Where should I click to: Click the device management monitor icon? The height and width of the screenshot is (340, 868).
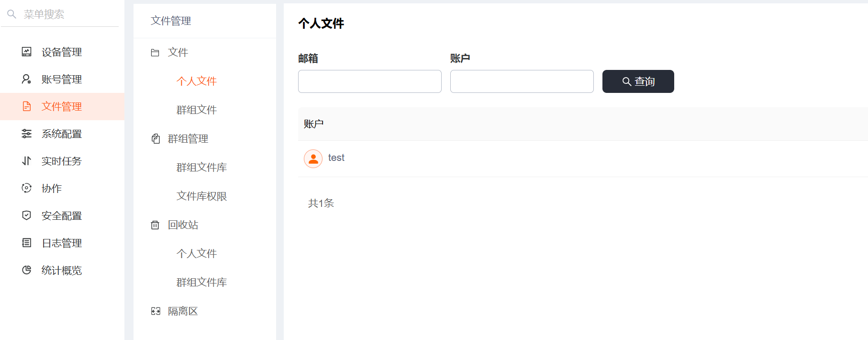click(27, 52)
